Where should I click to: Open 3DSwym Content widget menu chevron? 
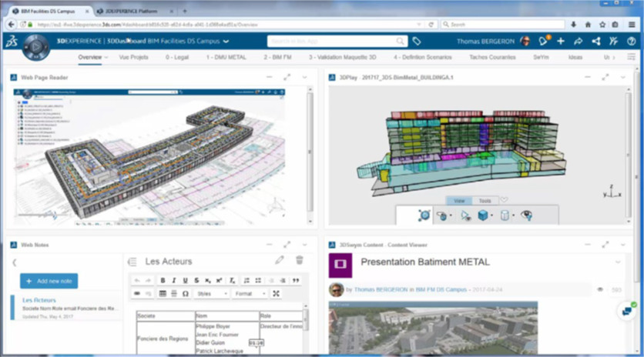click(x=623, y=245)
